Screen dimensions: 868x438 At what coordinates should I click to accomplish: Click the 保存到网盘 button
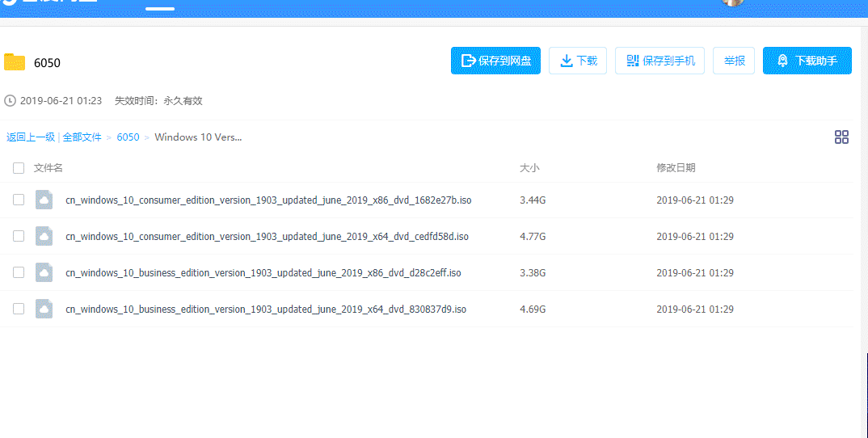[495, 61]
